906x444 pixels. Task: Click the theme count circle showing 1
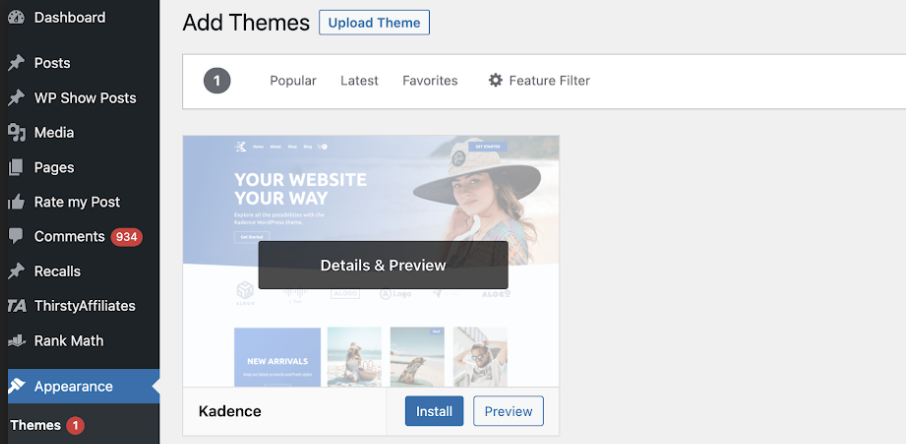point(217,81)
